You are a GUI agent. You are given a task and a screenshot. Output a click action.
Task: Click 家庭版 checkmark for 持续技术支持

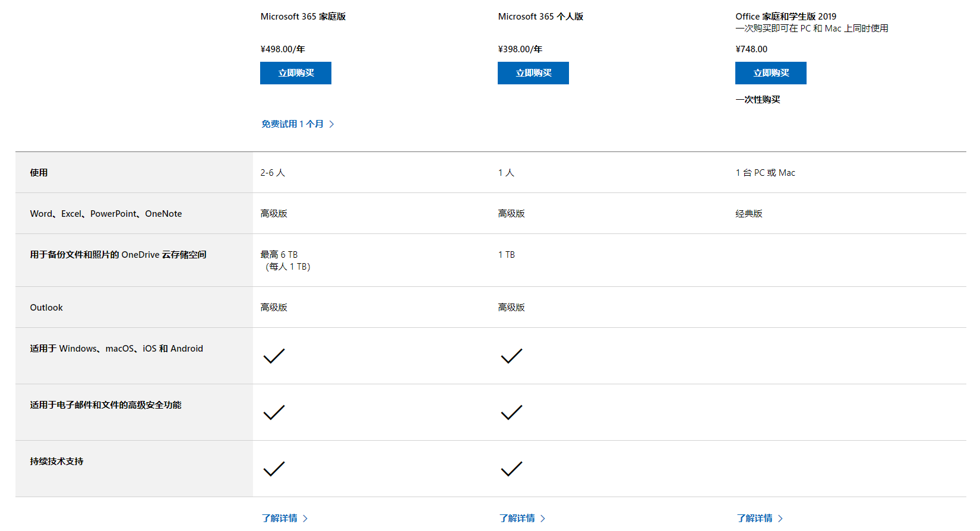274,469
